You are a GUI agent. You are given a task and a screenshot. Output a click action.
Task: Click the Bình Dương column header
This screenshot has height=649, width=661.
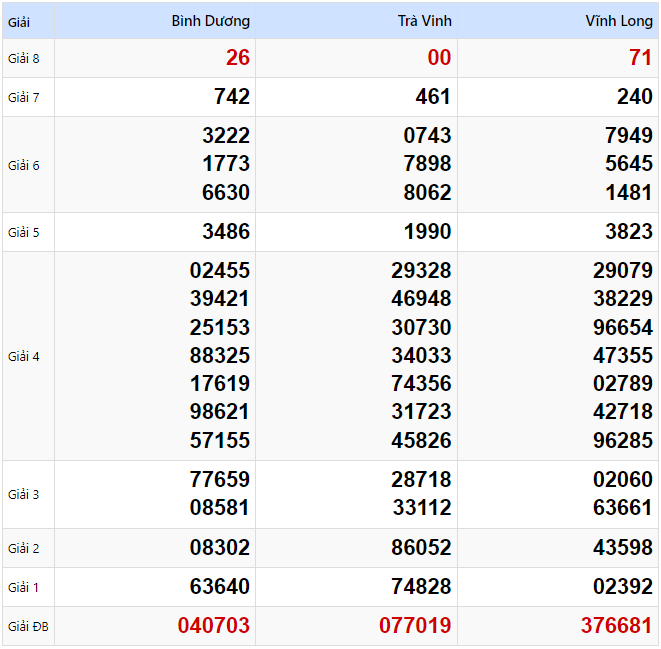pyautogui.click(x=210, y=21)
